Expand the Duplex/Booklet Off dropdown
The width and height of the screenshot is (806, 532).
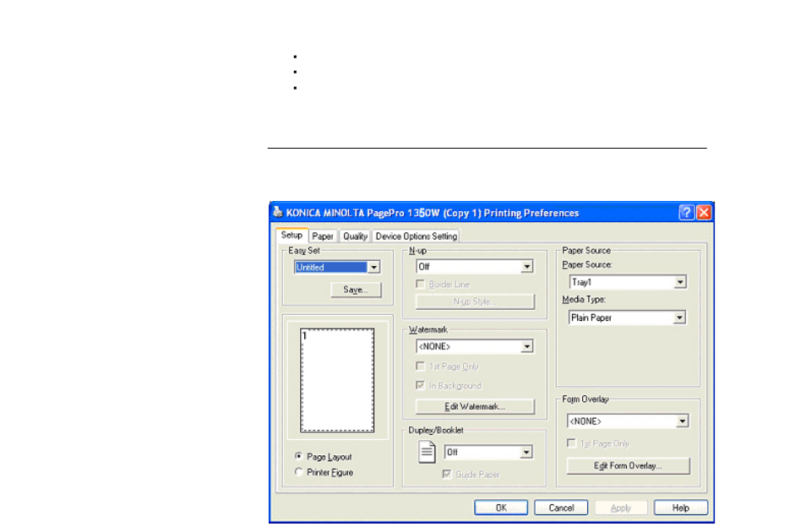pyautogui.click(x=526, y=453)
